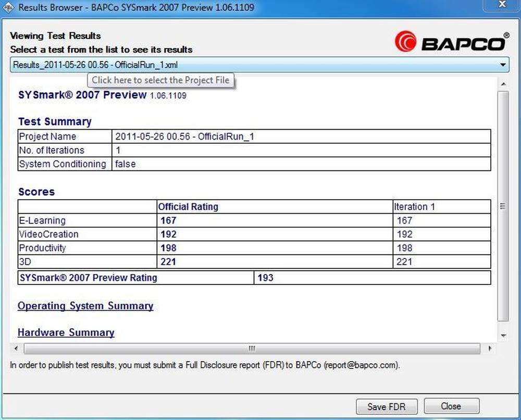The width and height of the screenshot is (521, 420).
Task: Click the horizontal scrollbar left arrow
Action: click(16, 349)
